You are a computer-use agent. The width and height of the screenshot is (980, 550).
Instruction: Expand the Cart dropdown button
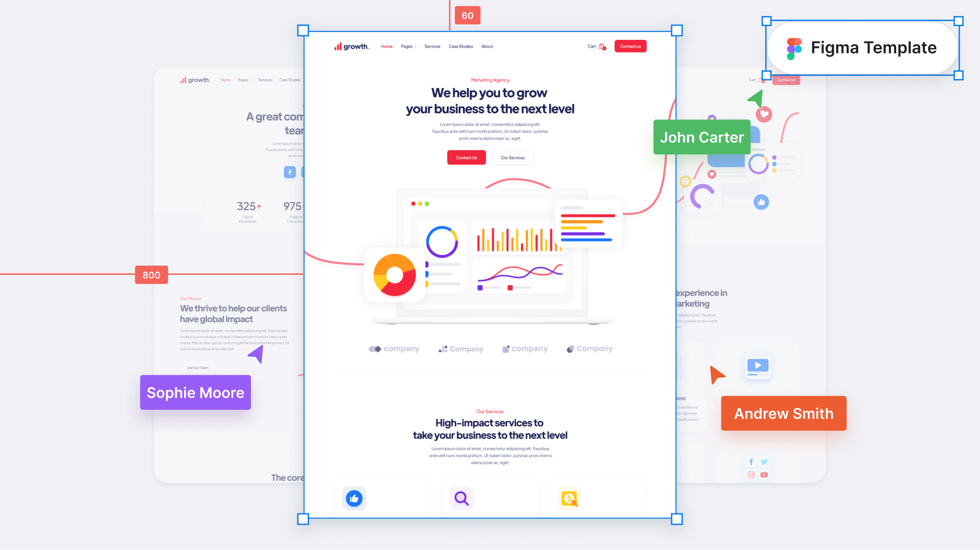[596, 46]
